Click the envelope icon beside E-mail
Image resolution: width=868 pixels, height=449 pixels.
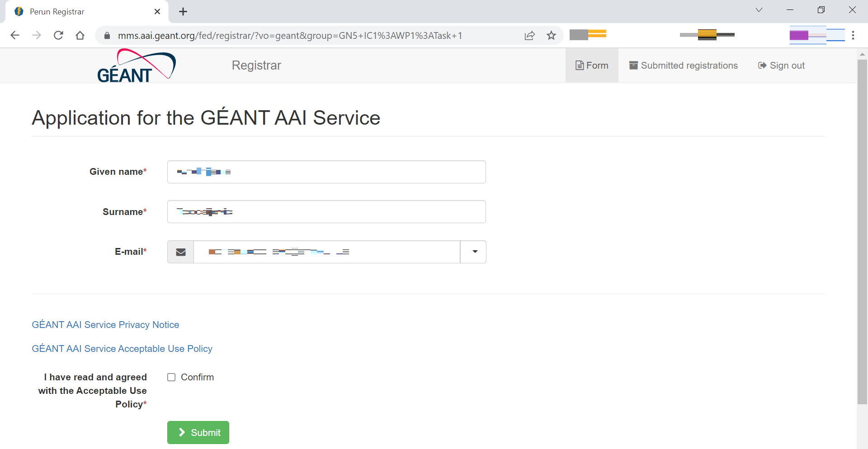coord(181,252)
